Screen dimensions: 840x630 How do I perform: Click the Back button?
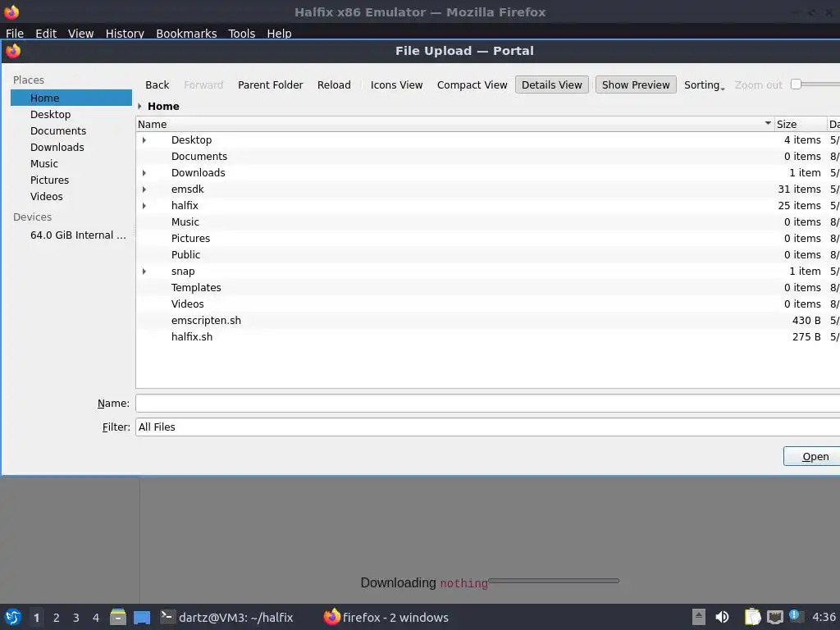(157, 84)
